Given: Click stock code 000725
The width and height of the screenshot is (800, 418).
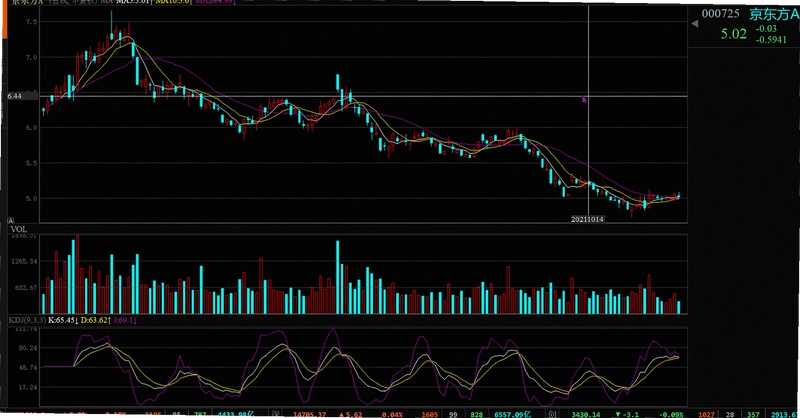Looking at the screenshot, I should click(720, 14).
